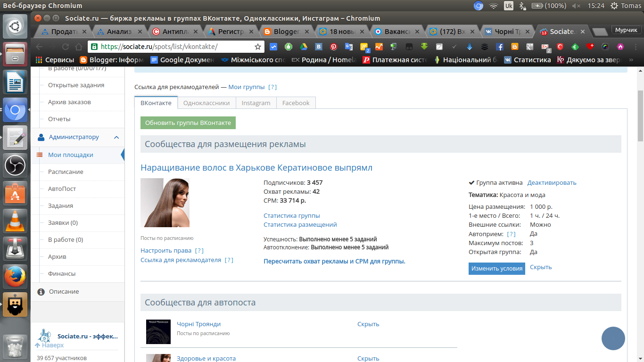Open Ubuntu Software Center in launcher
644x362 pixels.
click(x=16, y=194)
